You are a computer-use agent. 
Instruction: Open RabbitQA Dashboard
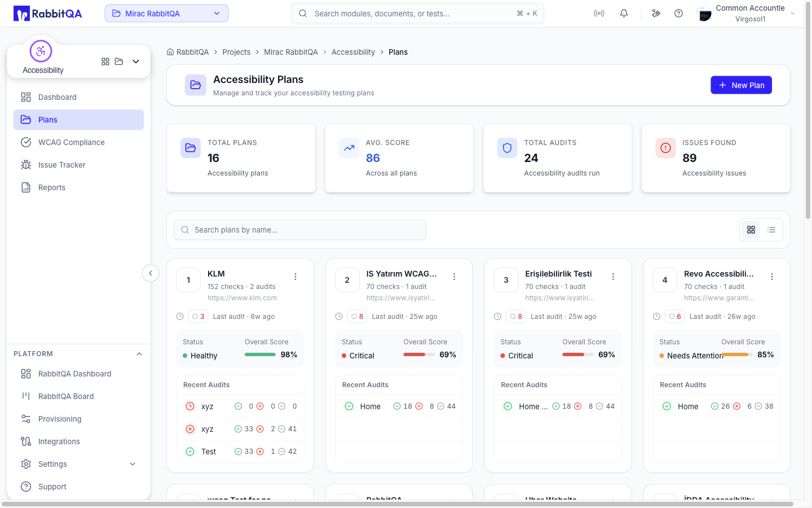coord(78,374)
